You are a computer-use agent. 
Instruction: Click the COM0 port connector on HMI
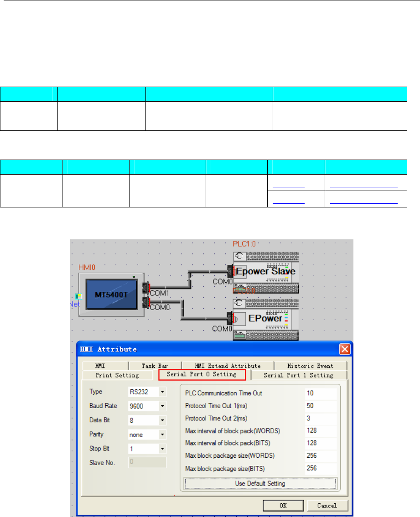click(146, 302)
